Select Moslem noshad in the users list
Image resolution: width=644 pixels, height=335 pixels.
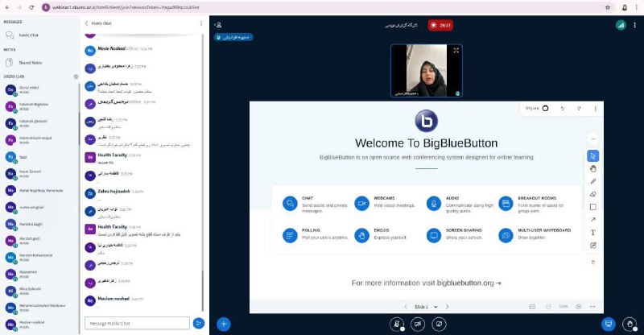pos(39,325)
